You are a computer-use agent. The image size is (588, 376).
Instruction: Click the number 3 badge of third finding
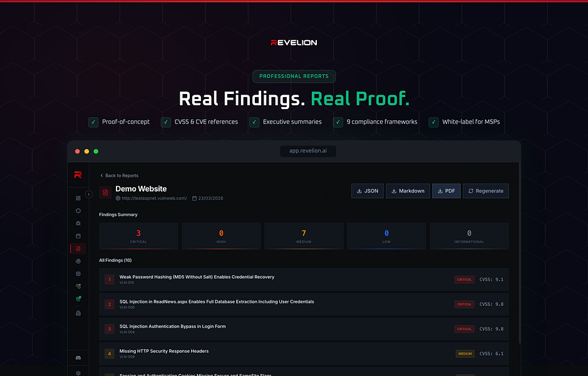point(110,329)
